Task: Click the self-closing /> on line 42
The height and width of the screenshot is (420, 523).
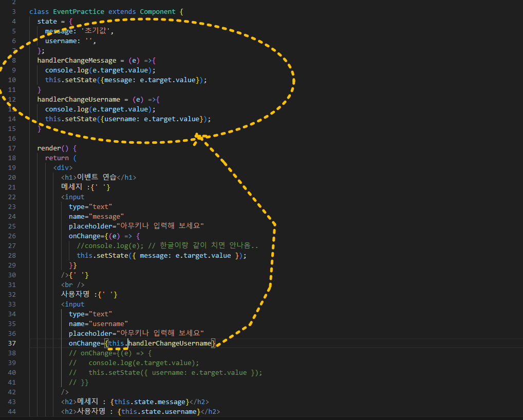Action: [x=65, y=392]
